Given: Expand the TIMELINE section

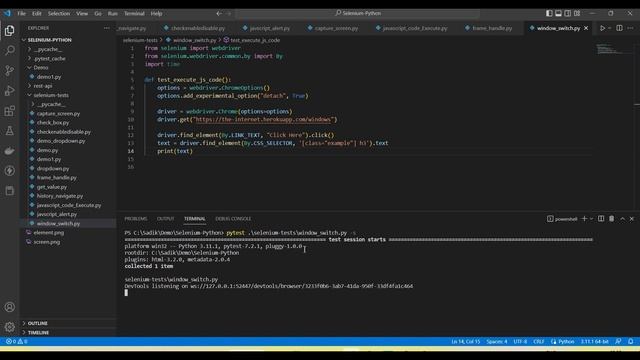Looking at the screenshot, I should click(x=38, y=333).
